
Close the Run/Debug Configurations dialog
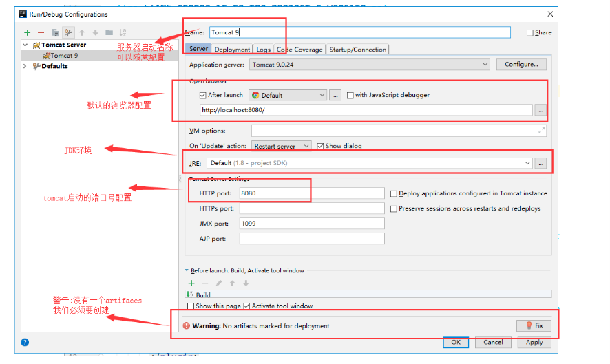click(550, 14)
